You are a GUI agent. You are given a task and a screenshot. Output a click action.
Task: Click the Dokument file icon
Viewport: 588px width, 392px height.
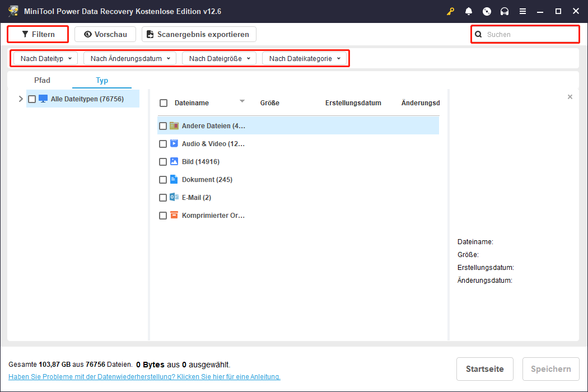174,179
